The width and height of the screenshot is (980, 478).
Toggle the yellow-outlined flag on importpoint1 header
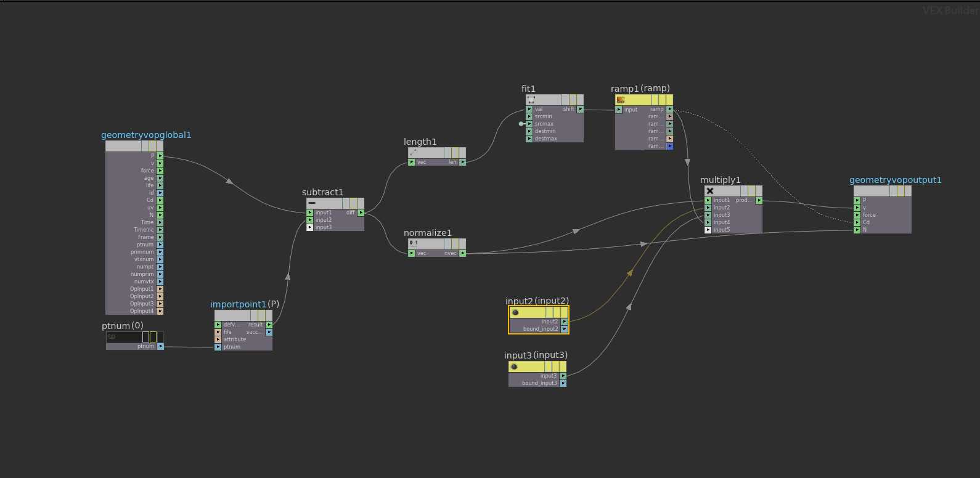[262, 315]
